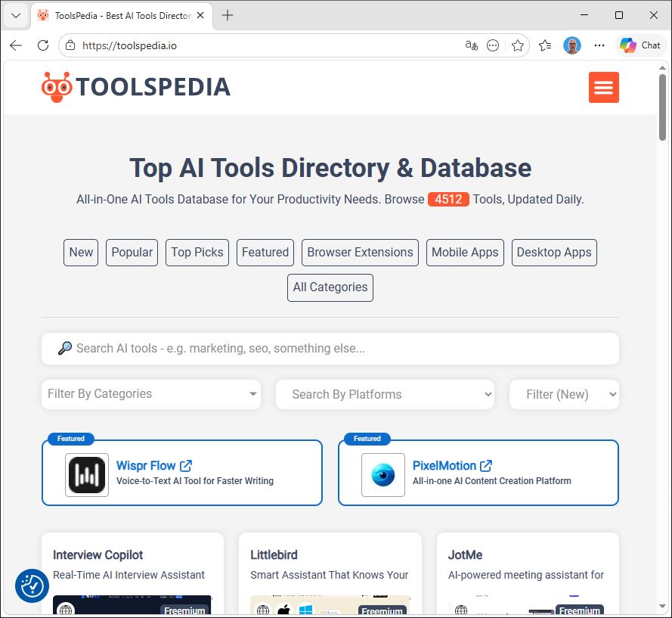672x618 pixels.
Task: Click the Featured label on Wispr Flow card
Action: (x=71, y=439)
